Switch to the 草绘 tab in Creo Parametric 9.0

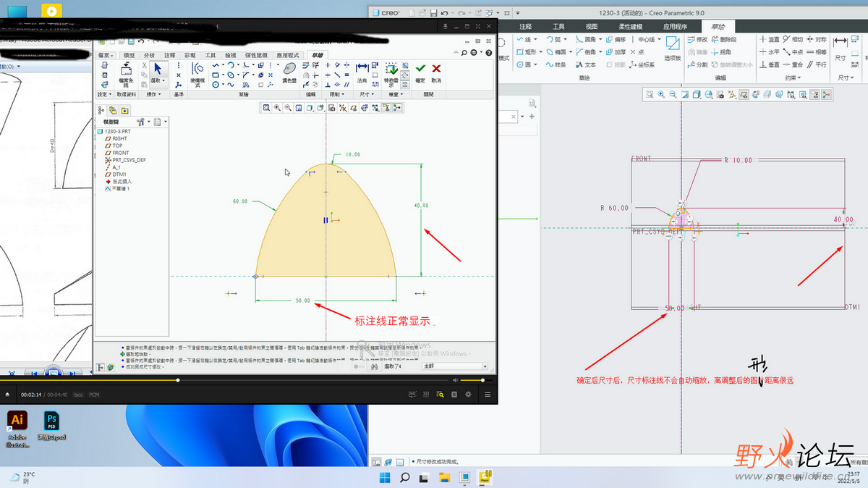pyautogui.click(x=718, y=27)
